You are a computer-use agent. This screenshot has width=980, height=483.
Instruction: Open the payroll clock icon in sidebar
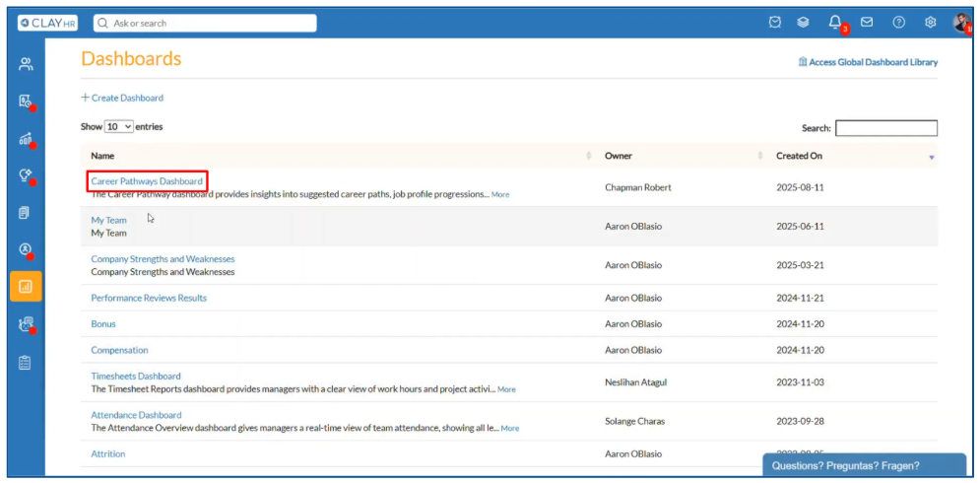[x=26, y=102]
